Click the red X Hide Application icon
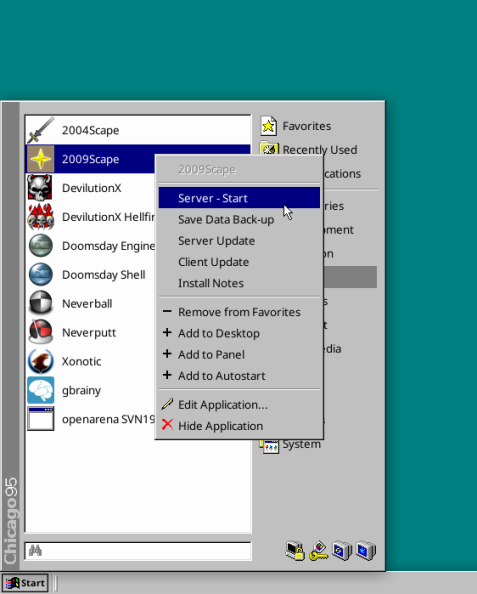Image resolution: width=477 pixels, height=594 pixels. tap(167, 425)
